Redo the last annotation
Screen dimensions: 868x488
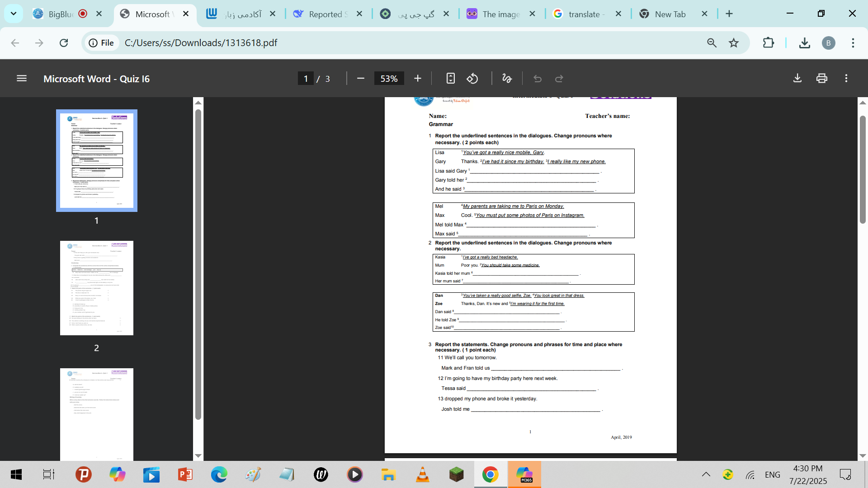(559, 78)
